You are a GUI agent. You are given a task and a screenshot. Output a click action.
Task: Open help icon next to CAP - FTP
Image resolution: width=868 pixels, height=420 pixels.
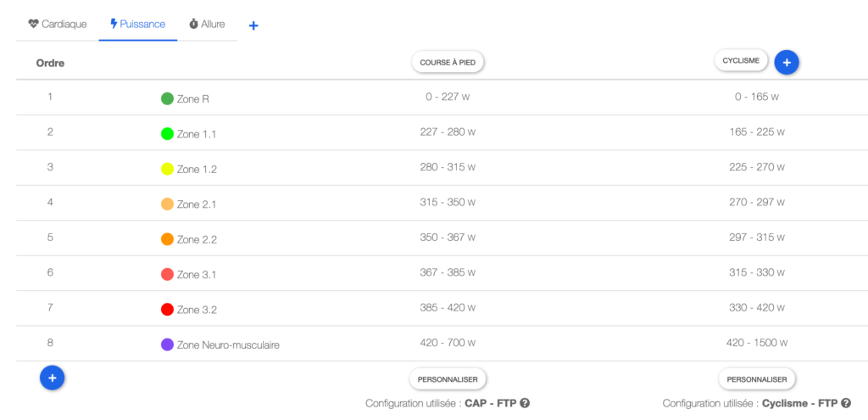point(526,403)
